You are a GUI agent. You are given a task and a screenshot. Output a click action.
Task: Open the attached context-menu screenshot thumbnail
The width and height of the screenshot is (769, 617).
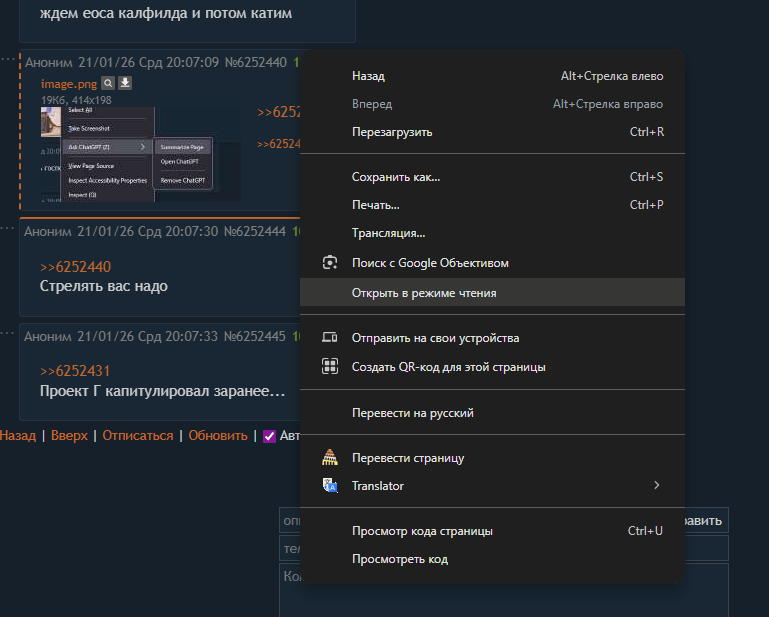(x=141, y=154)
